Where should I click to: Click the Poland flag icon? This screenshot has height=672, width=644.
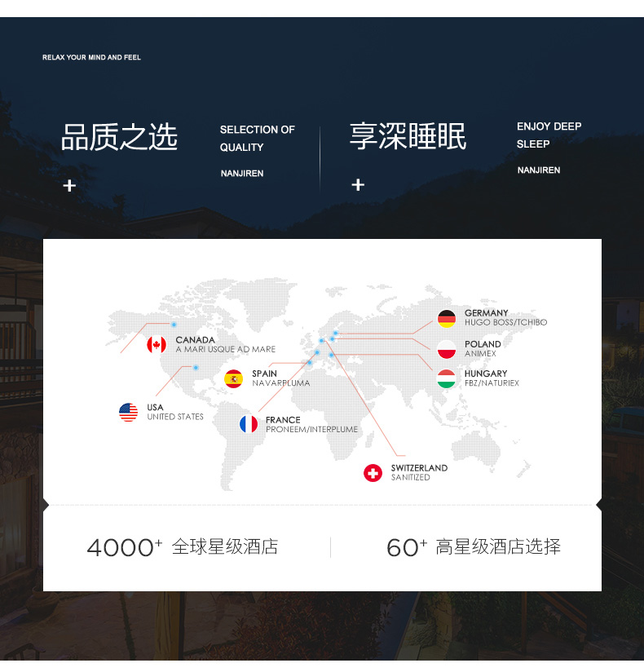pos(447,349)
